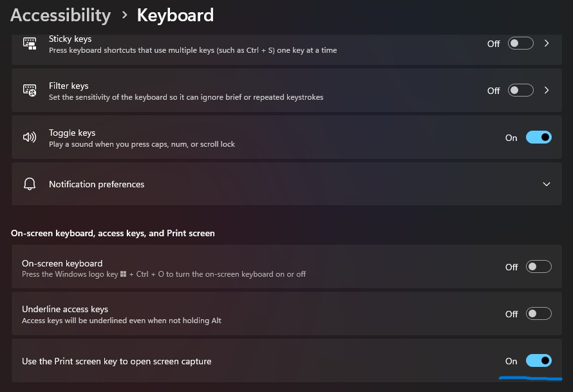Viewport: 573px width, 392px height.
Task: Turn on Underline access keys switch
Action: (538, 314)
